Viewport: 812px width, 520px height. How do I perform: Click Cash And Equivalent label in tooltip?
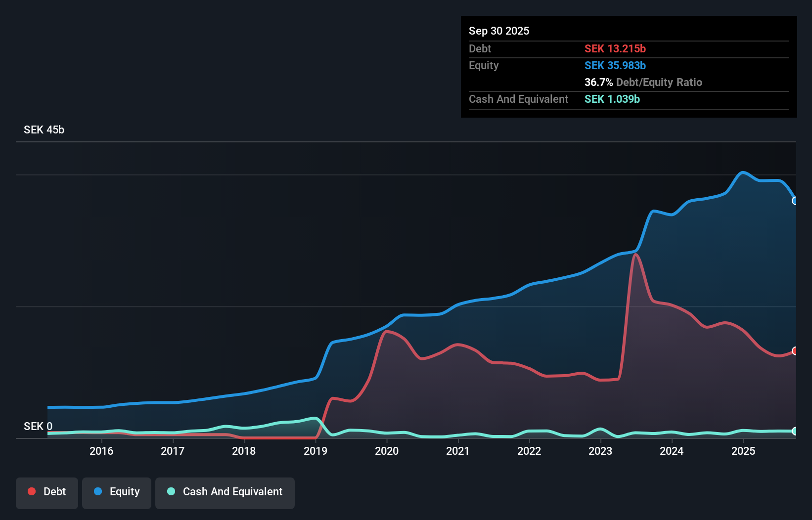click(x=518, y=99)
